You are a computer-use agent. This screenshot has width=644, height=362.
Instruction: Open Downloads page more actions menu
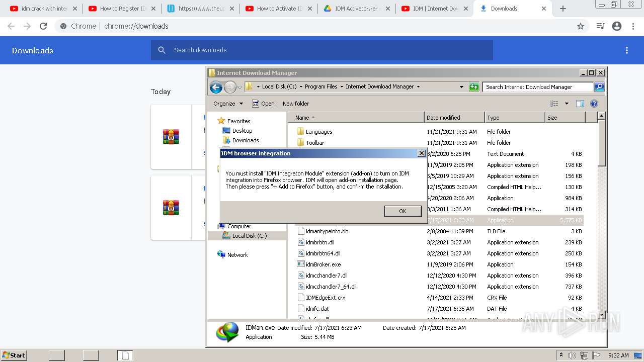[x=627, y=50]
